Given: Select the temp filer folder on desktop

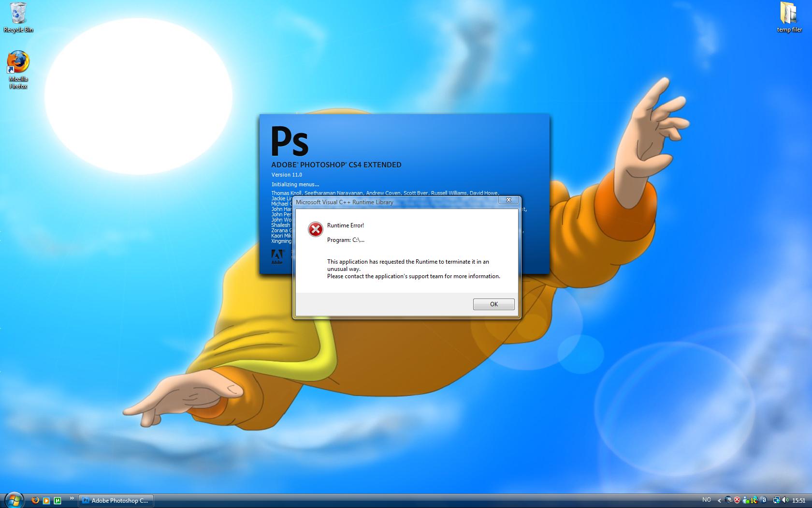Looking at the screenshot, I should (789, 17).
